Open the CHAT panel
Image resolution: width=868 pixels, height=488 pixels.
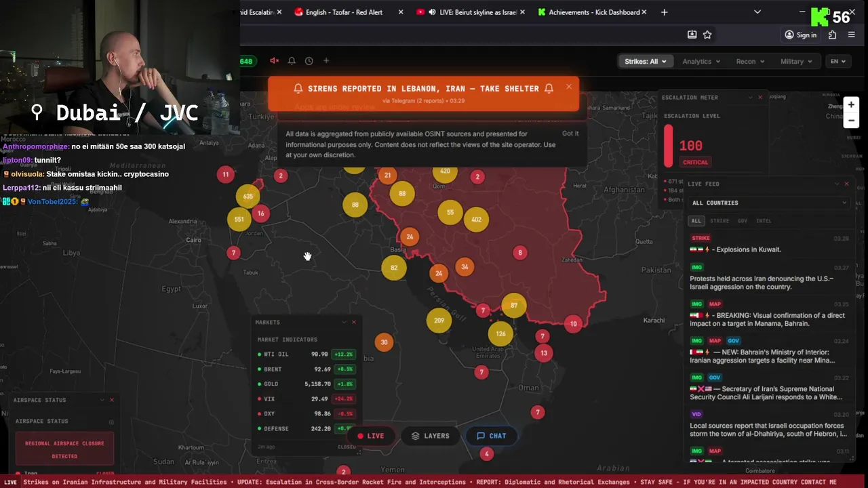(492, 436)
